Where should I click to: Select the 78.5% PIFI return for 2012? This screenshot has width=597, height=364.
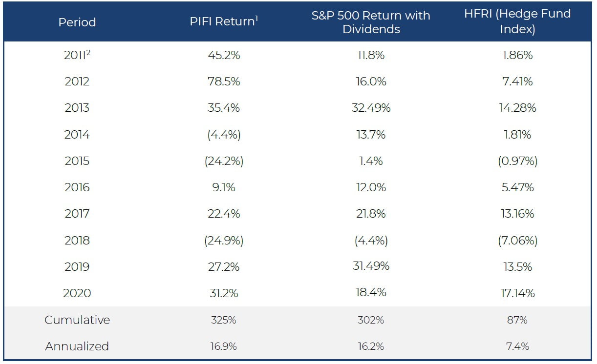[223, 81]
